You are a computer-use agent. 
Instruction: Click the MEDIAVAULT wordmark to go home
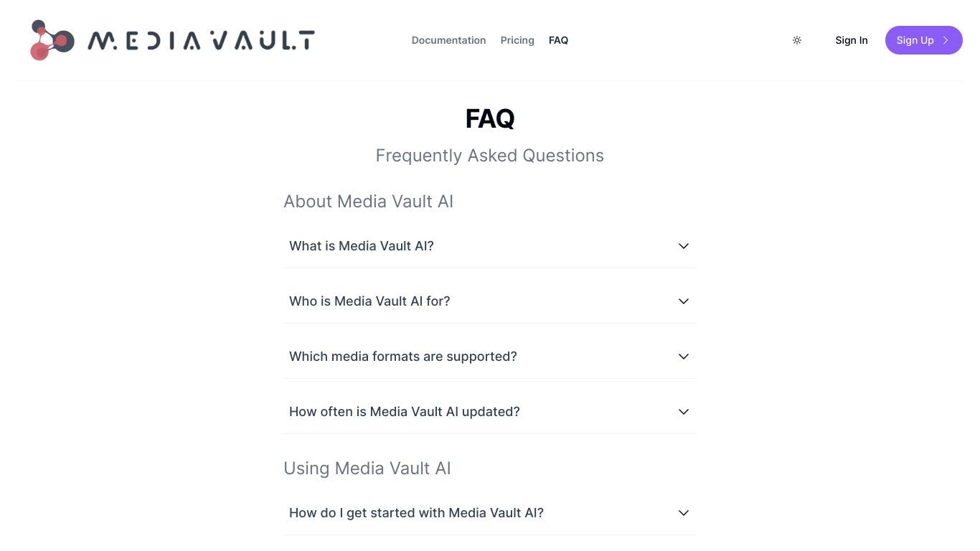(201, 40)
